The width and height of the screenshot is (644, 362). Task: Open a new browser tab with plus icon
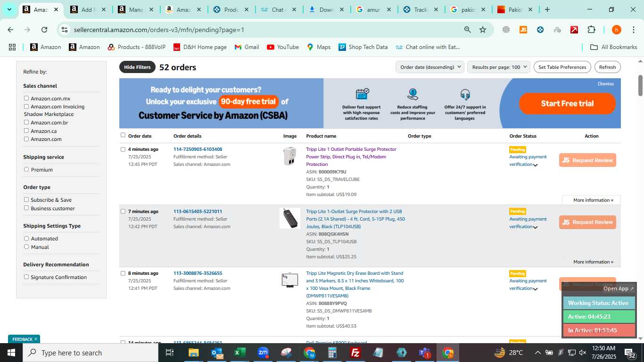(x=547, y=9)
